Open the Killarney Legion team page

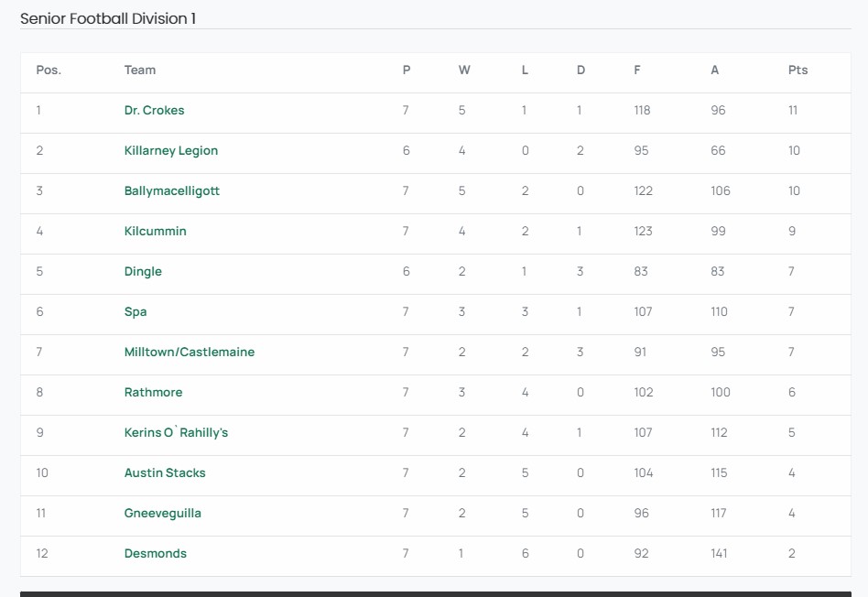(x=171, y=150)
